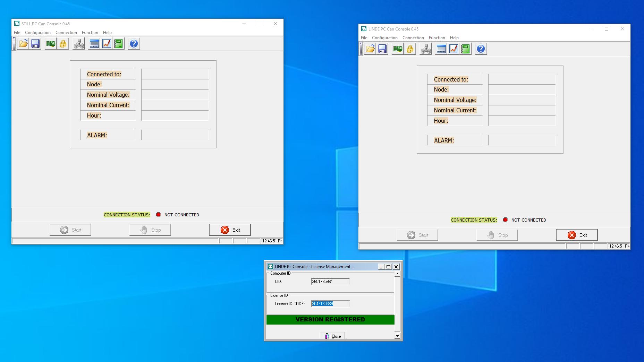Screen dimensions: 644x362
Task: Click Hour label in LINDE console
Action: (x=441, y=121)
